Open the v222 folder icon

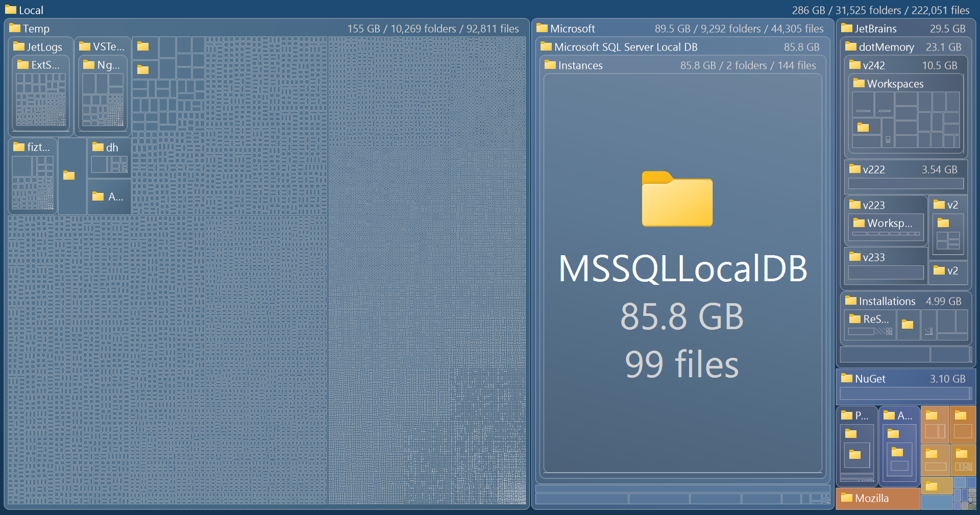[855, 169]
